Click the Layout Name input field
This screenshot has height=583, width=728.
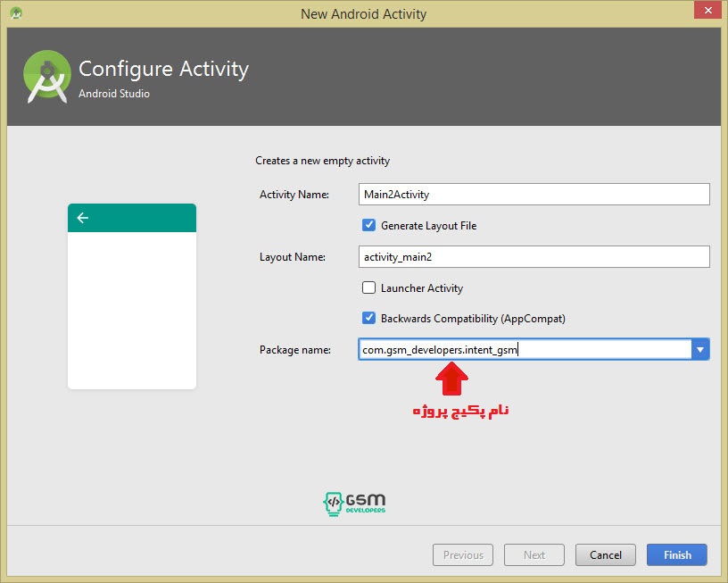534,256
